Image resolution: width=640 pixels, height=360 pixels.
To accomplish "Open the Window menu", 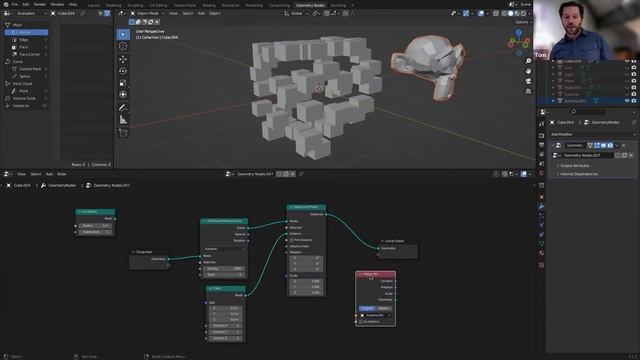I will click(x=57, y=4).
